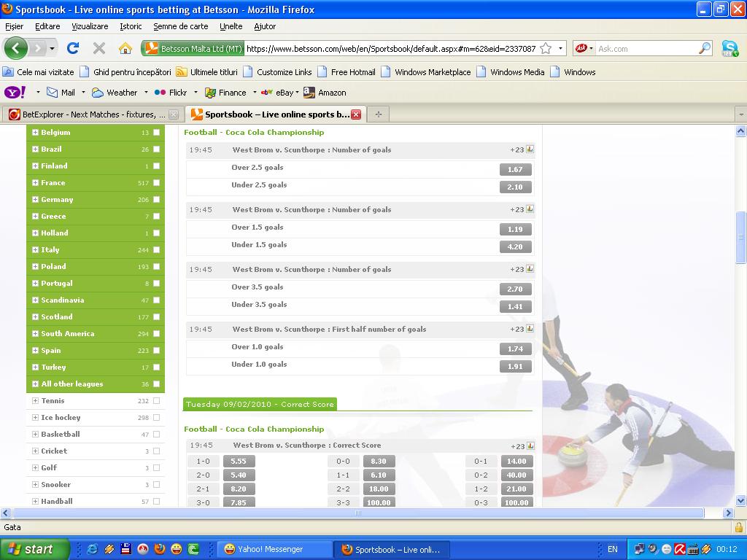Open the Skype toolbar icon
747x560 pixels.
(729, 49)
